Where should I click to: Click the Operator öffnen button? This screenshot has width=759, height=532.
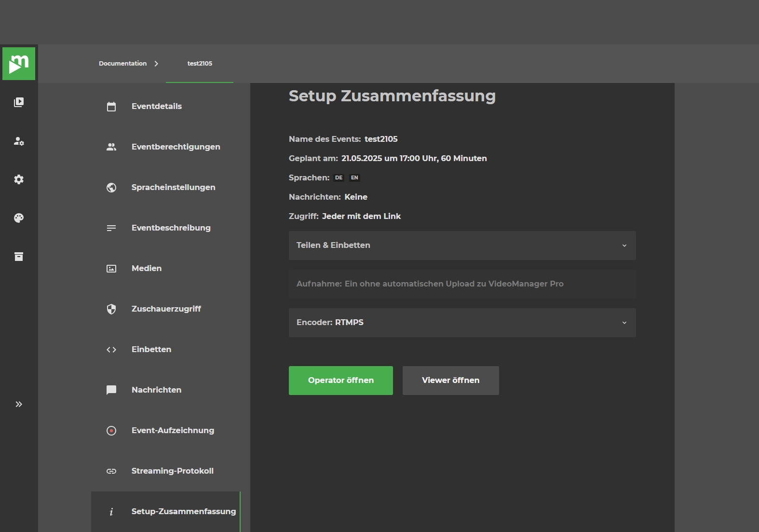pyautogui.click(x=341, y=381)
